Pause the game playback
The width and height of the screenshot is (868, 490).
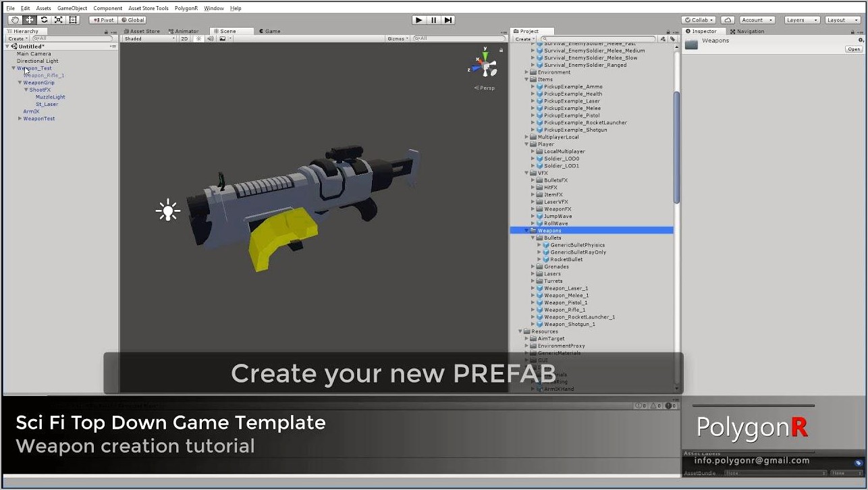433,20
